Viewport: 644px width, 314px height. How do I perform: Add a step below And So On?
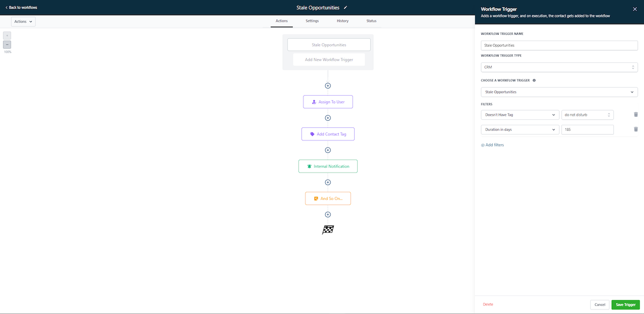(x=328, y=214)
